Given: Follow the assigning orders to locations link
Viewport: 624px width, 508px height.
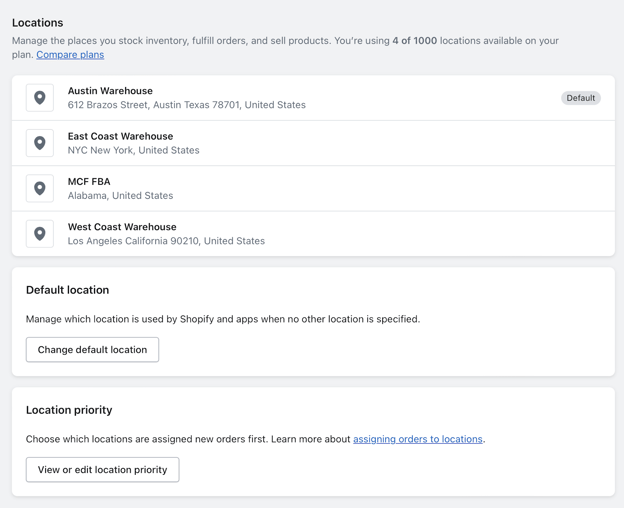Looking at the screenshot, I should click(x=417, y=439).
